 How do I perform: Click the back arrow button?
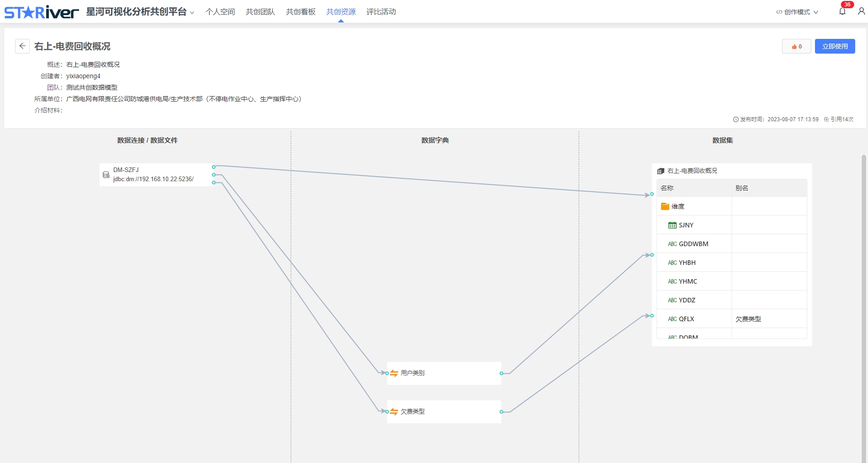(x=22, y=46)
